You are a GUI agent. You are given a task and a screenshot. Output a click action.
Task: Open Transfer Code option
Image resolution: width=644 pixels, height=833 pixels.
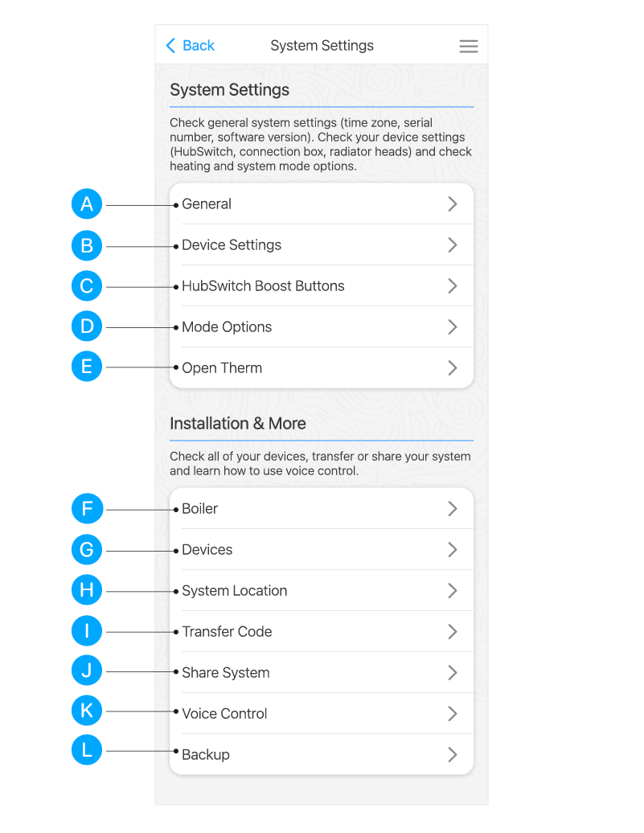point(227,632)
